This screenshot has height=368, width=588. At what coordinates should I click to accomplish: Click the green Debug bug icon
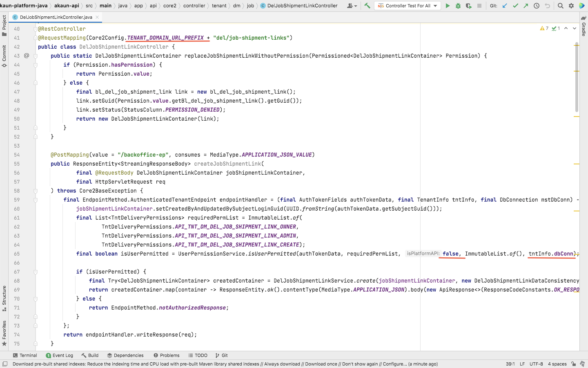[458, 6]
